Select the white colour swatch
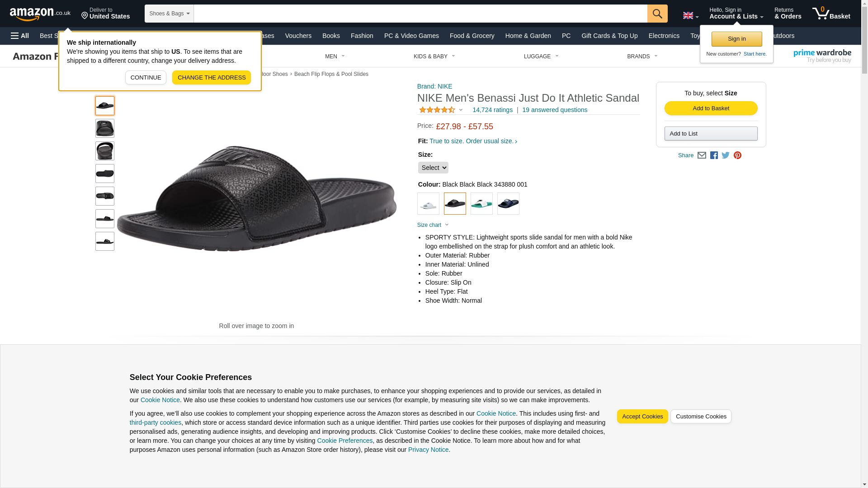The height and width of the screenshot is (488, 868). tap(428, 204)
